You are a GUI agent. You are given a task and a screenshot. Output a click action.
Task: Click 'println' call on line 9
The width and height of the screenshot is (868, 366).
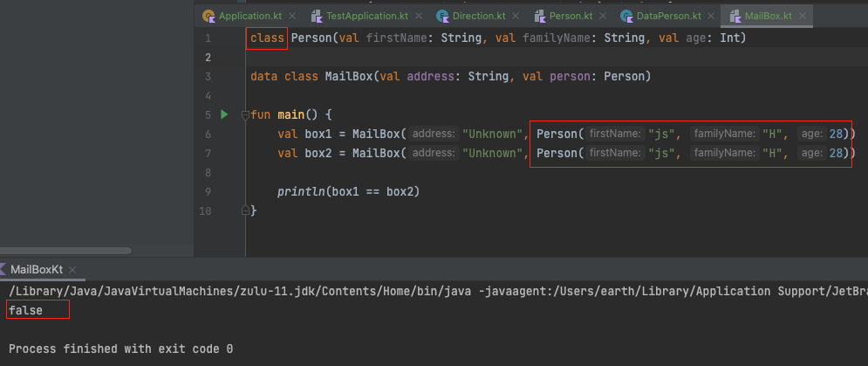pos(301,192)
